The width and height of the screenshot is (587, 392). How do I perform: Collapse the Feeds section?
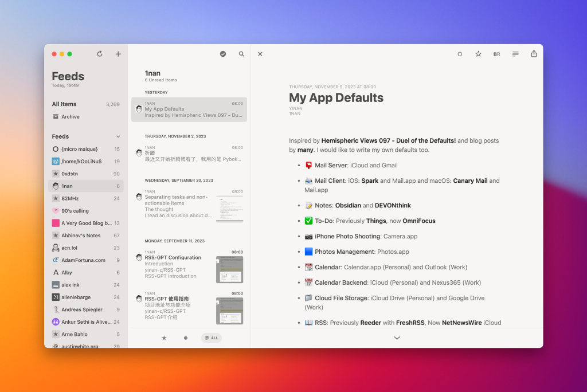(118, 136)
